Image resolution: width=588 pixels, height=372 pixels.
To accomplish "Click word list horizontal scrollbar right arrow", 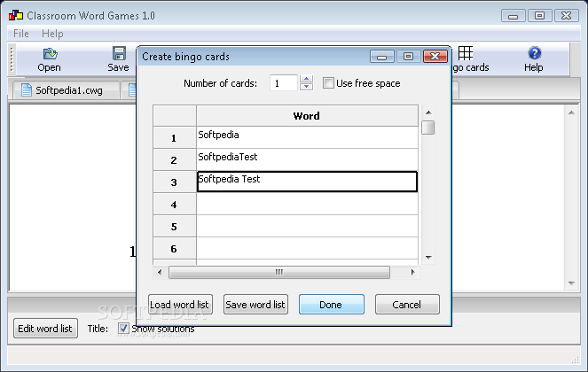I will [413, 272].
